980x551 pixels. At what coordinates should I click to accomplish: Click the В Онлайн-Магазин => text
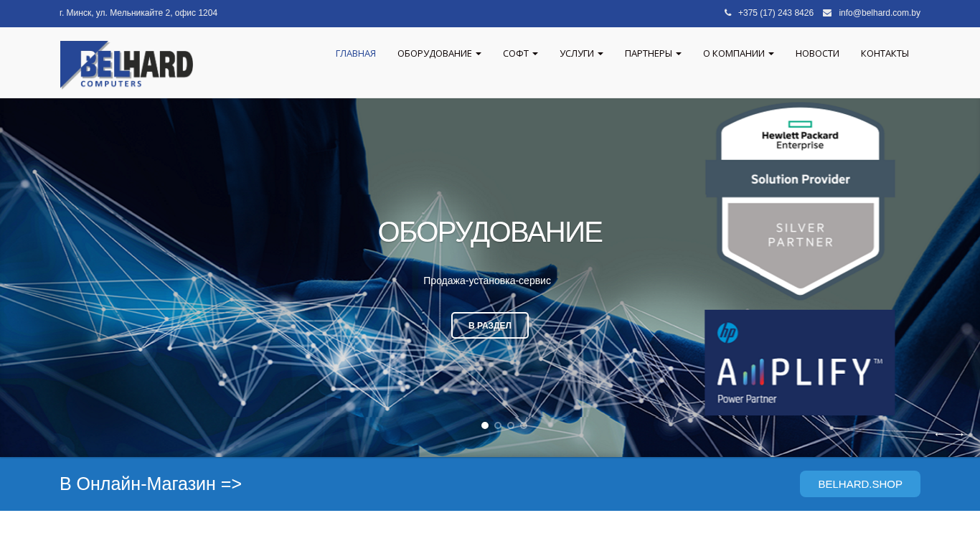(x=151, y=484)
